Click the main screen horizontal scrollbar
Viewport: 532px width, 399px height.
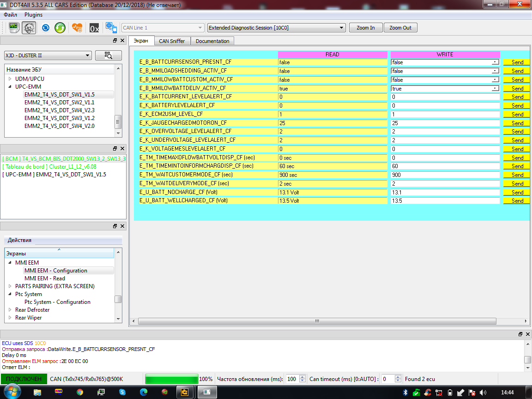[317, 321]
